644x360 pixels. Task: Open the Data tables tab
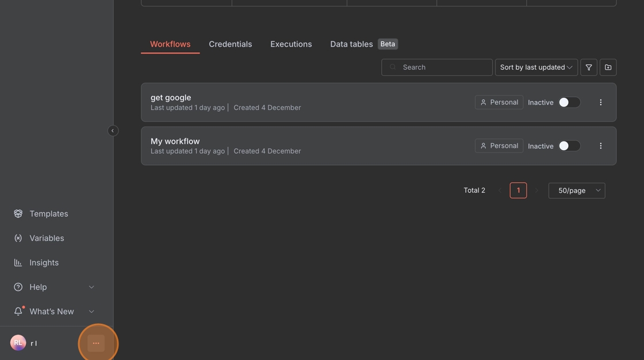pos(351,44)
